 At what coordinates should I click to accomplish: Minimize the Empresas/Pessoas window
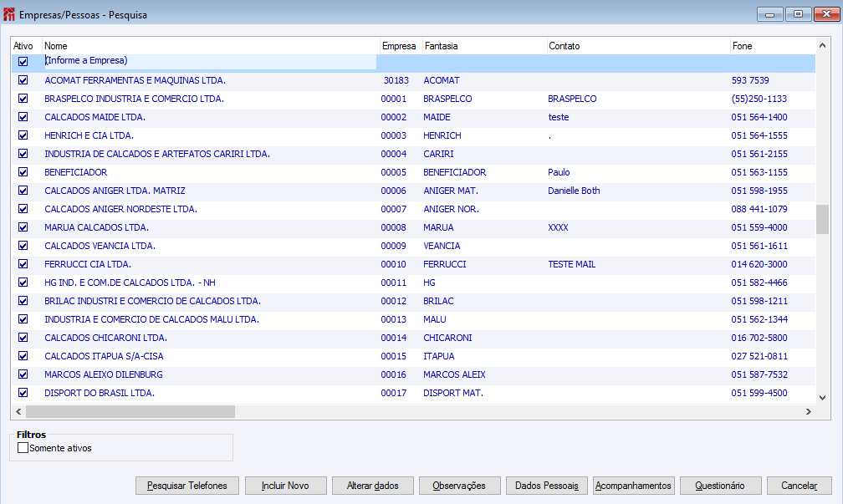click(770, 14)
